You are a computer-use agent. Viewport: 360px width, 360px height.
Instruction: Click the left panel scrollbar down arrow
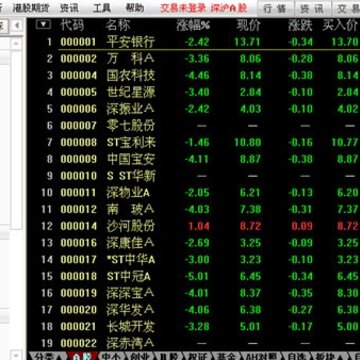pyautogui.click(x=16, y=355)
